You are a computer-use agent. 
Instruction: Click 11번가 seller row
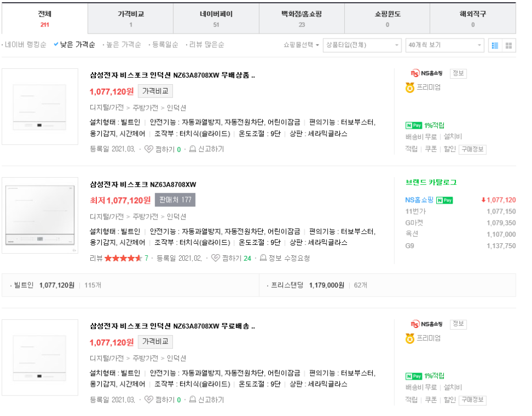[x=460, y=211]
